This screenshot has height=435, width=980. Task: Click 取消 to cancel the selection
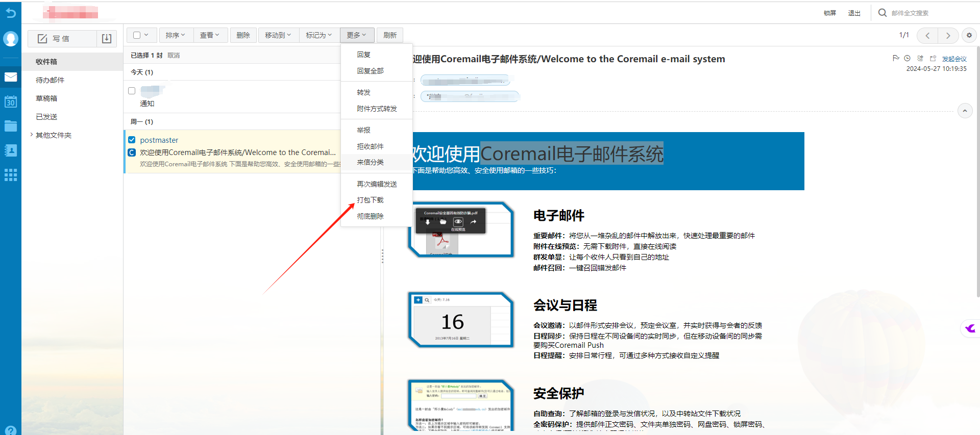pos(174,55)
